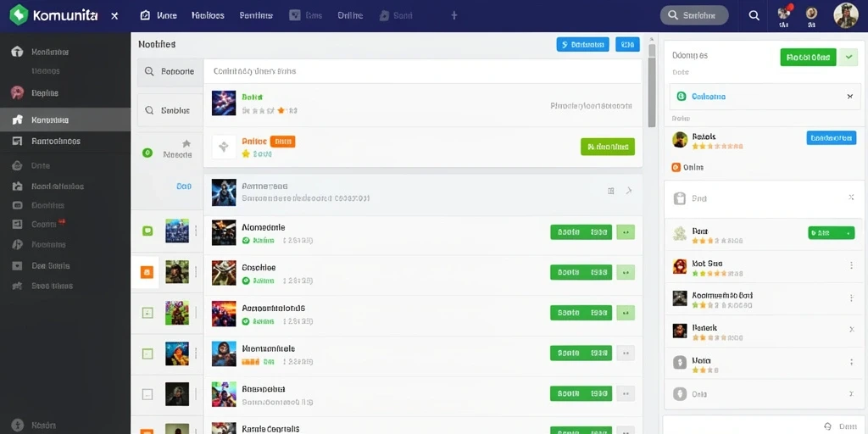Open the Nore tab in the top bar

159,15
